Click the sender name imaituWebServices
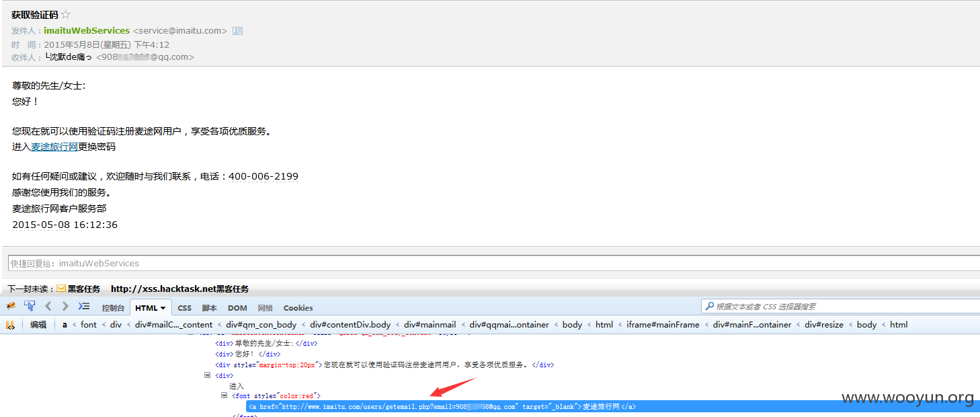Image resolution: width=980 pixels, height=417 pixels. [87, 30]
